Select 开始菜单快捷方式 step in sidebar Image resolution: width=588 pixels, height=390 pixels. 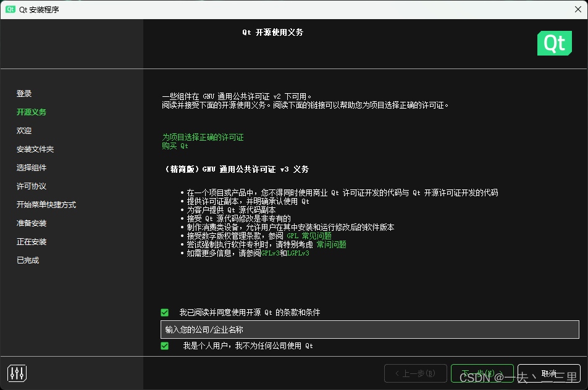pyautogui.click(x=46, y=204)
